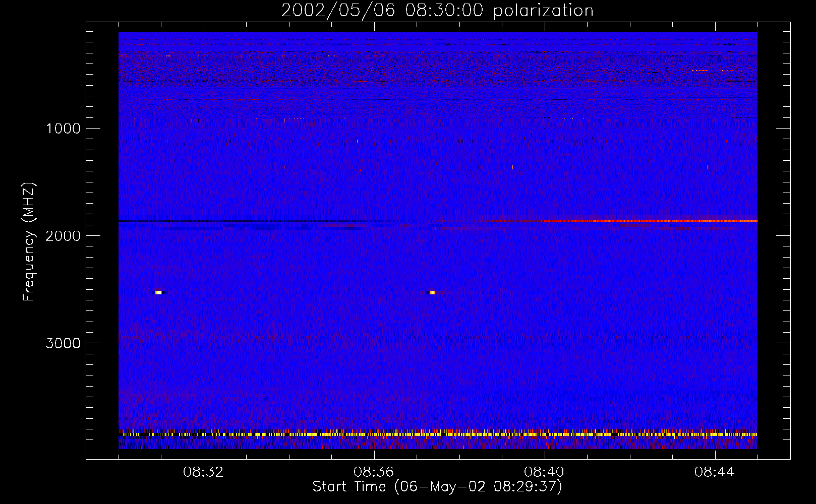This screenshot has height=504, width=816.
Task: Click the bright burst near 08:37 at 2500 MHz
Action: click(432, 292)
